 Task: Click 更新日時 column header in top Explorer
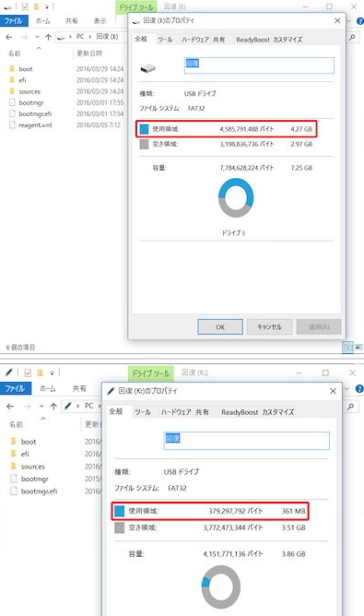click(x=89, y=53)
